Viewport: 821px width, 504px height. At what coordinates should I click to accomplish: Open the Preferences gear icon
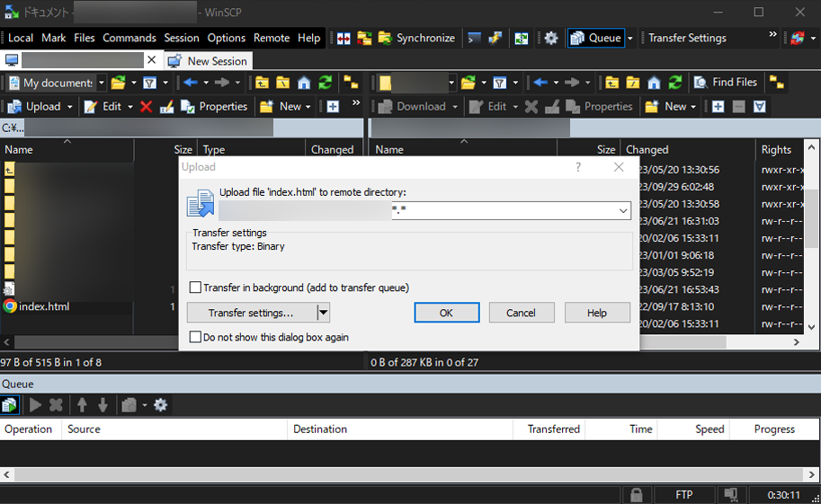pyautogui.click(x=551, y=39)
